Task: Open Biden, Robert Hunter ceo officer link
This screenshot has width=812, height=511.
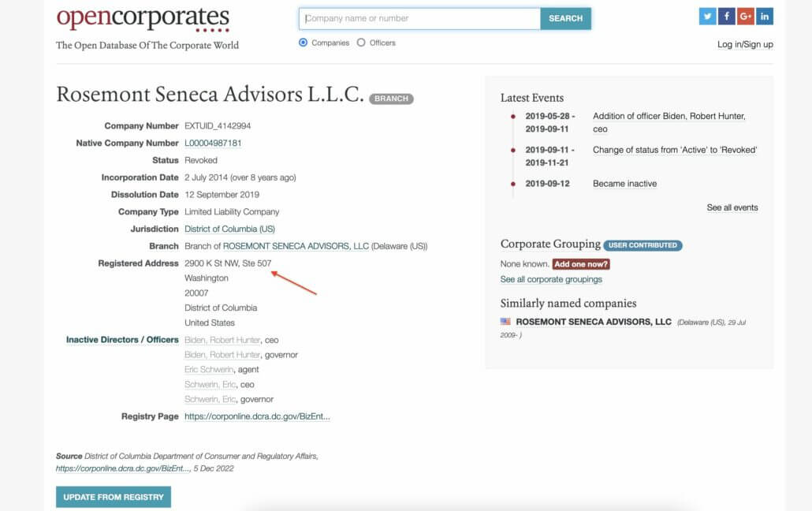Action: 222,340
